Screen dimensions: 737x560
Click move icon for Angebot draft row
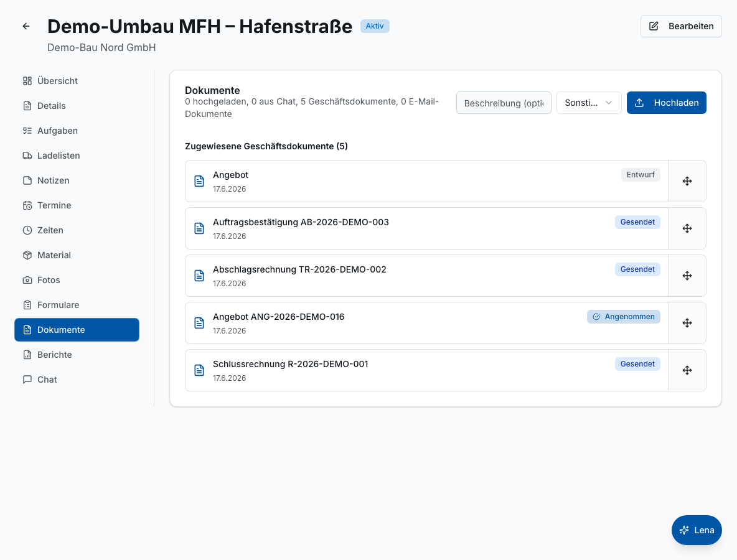pyautogui.click(x=687, y=181)
